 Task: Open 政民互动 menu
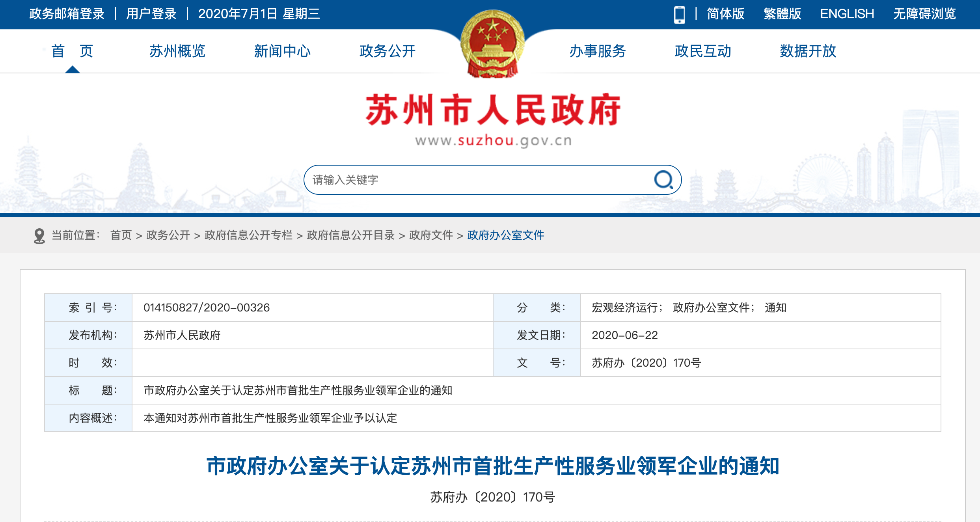tap(703, 51)
